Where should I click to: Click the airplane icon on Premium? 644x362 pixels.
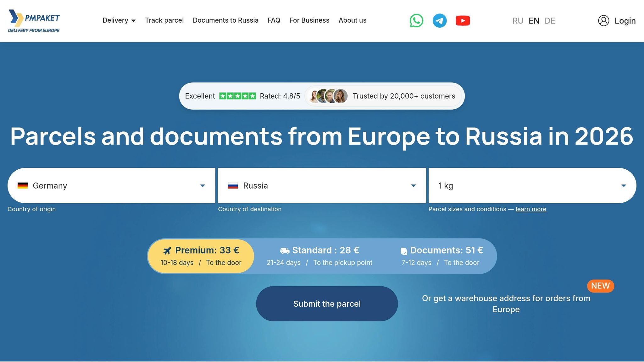click(167, 251)
